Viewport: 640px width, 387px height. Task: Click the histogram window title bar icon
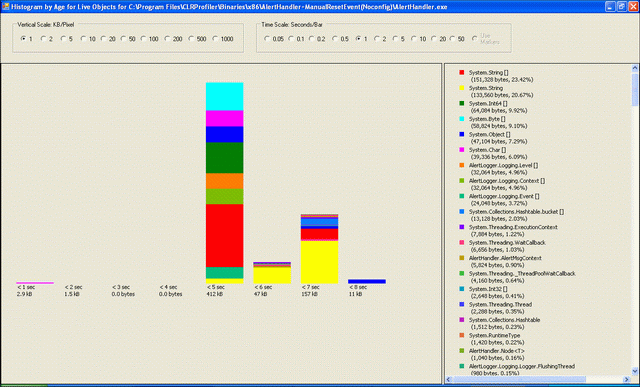(6, 6)
